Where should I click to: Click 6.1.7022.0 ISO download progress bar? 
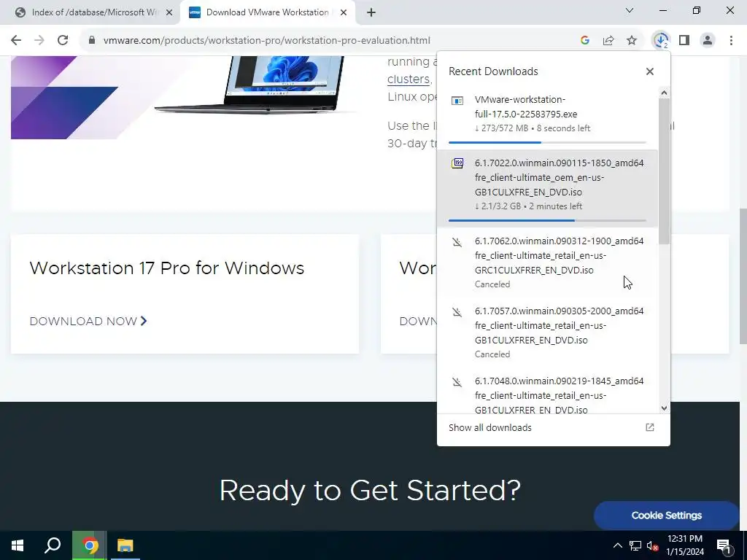[x=547, y=220]
